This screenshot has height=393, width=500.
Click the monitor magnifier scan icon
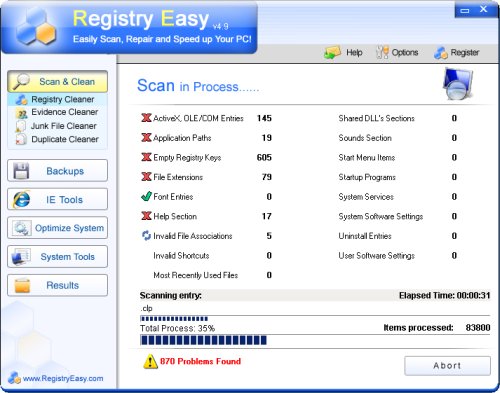[x=458, y=84]
